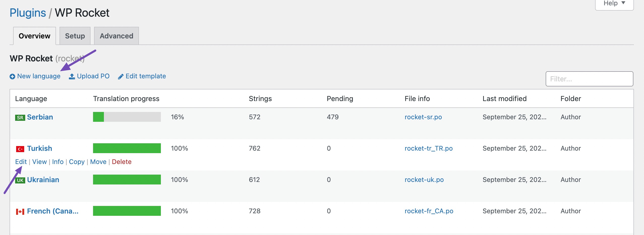Click the 728 strings count
Viewport: 644px width, 235px height.
(255, 211)
